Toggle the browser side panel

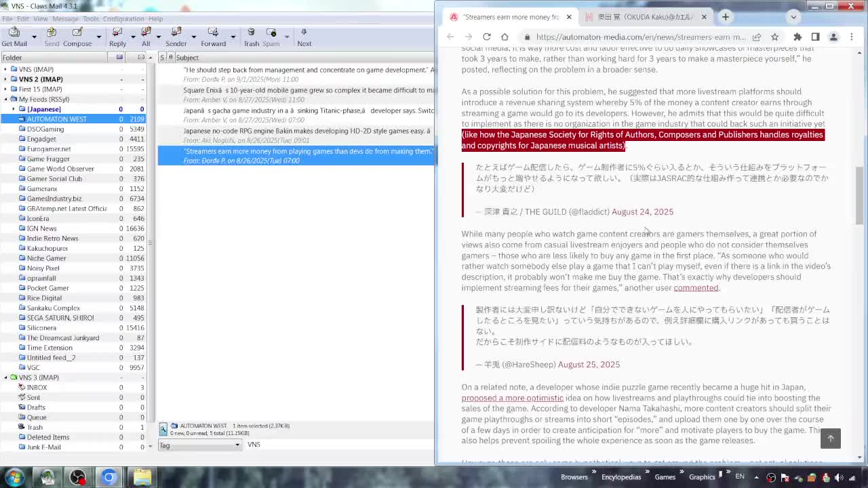coord(815,37)
